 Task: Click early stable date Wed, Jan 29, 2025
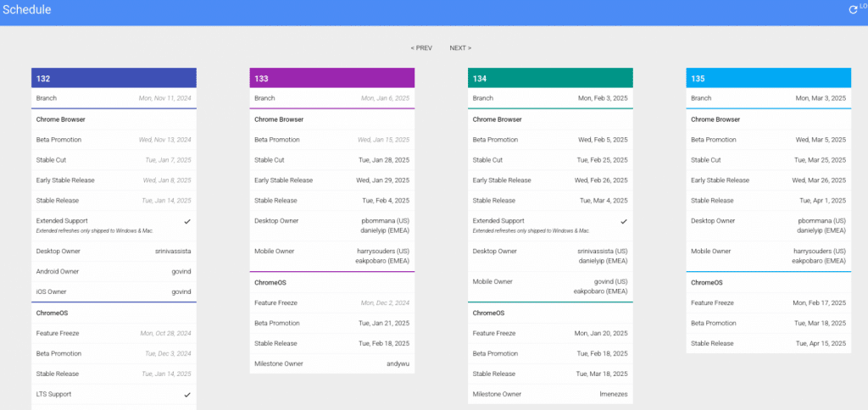382,180
